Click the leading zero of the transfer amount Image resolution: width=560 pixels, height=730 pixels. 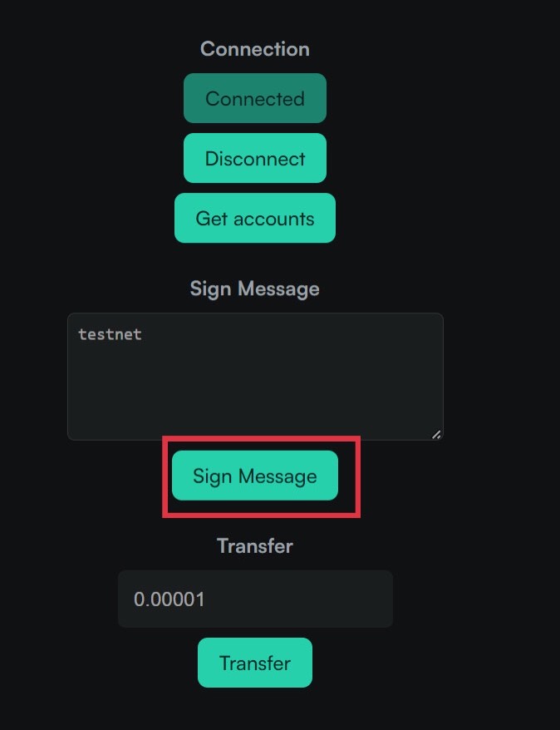pyautogui.click(x=138, y=599)
